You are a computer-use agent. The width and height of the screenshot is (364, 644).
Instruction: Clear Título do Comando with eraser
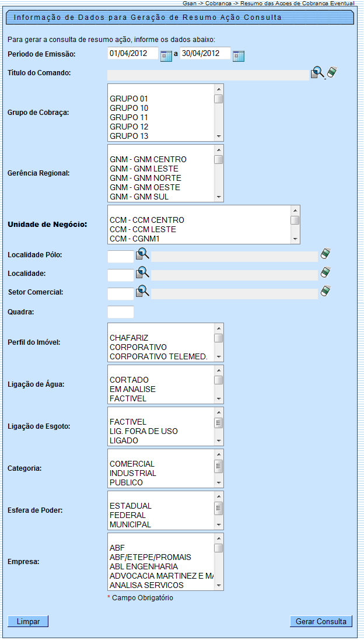[x=332, y=72]
